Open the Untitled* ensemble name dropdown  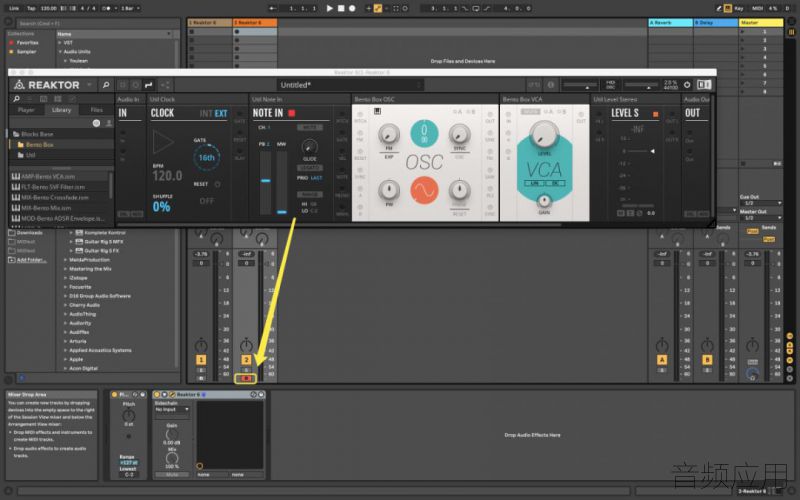(x=351, y=85)
